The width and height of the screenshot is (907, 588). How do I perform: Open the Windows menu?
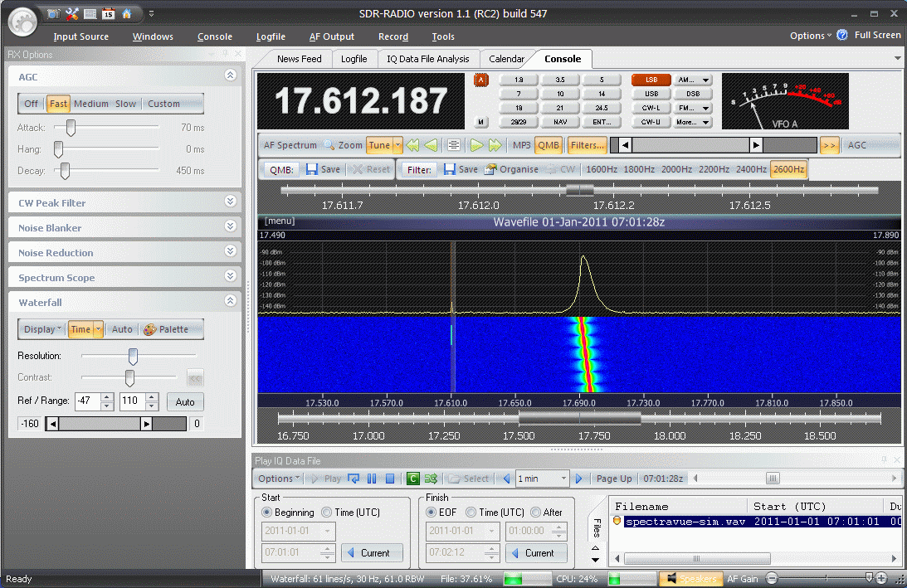tap(153, 36)
